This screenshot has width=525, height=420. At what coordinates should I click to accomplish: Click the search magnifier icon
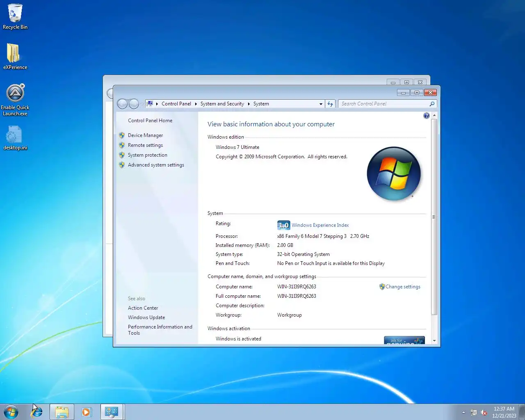tap(432, 104)
